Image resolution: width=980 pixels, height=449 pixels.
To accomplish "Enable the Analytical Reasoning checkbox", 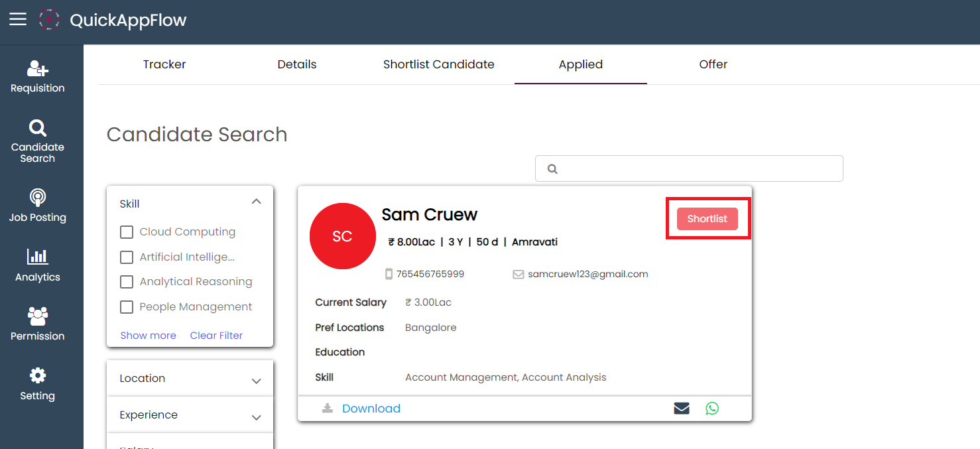I will click(x=127, y=282).
